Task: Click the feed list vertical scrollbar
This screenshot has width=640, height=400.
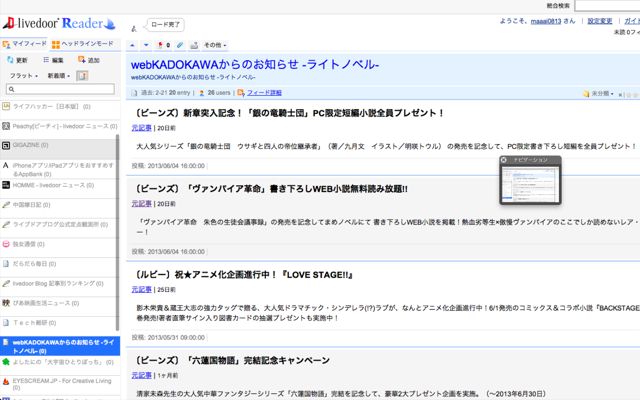Action: tap(118, 233)
